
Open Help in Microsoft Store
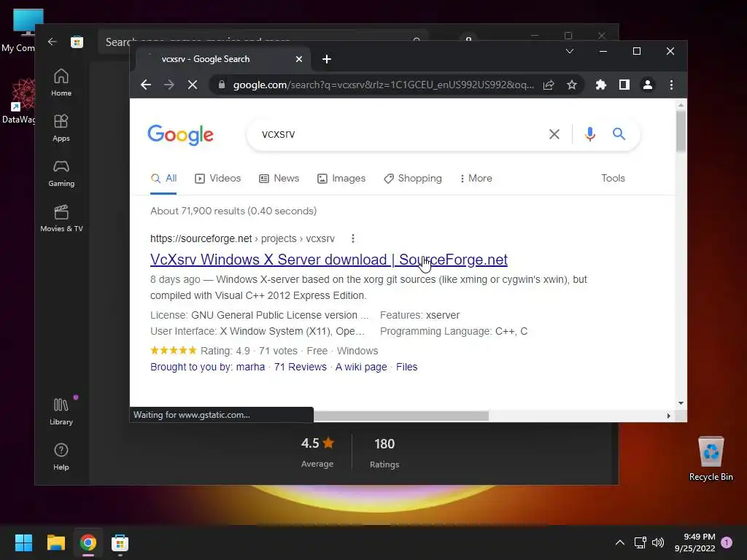click(61, 457)
